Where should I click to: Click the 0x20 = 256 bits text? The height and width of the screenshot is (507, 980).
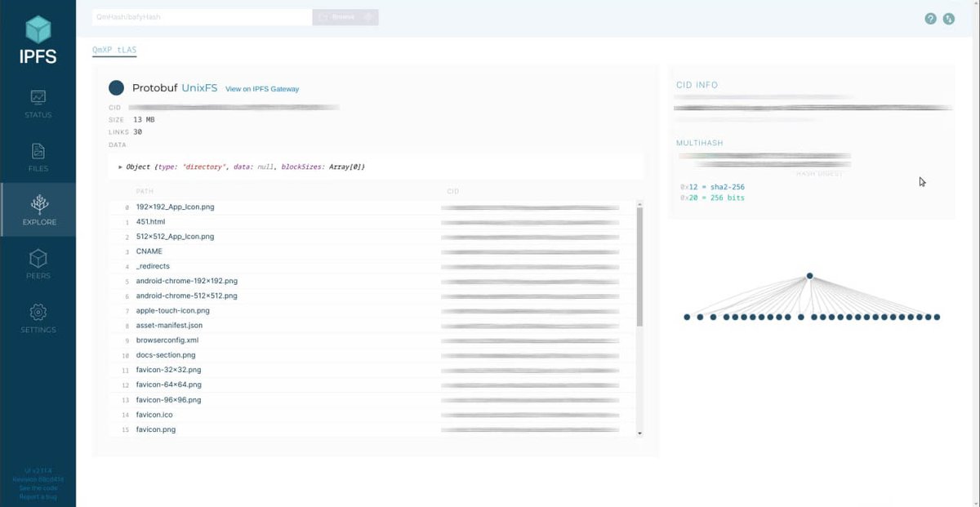tap(711, 198)
